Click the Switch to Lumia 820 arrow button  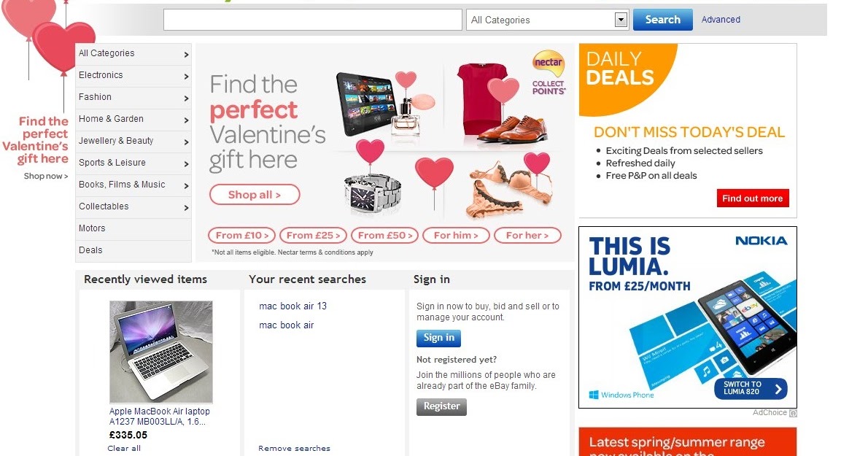[x=751, y=388]
